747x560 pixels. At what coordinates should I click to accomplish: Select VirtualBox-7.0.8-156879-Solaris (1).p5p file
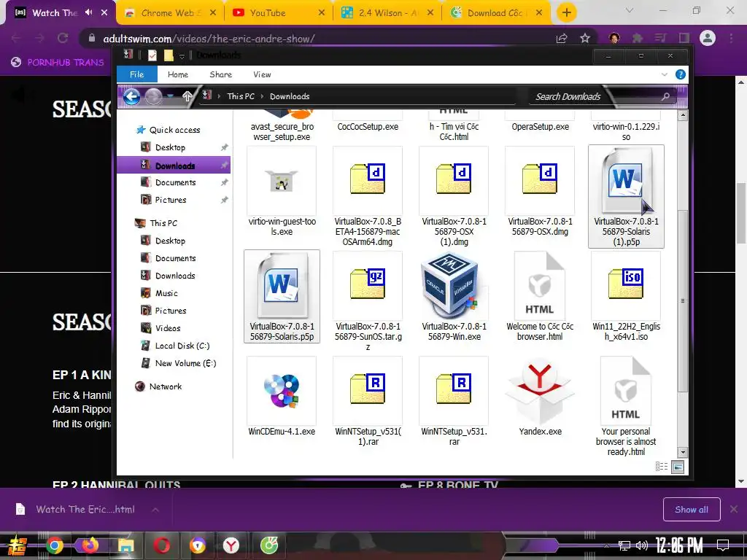[626, 196]
